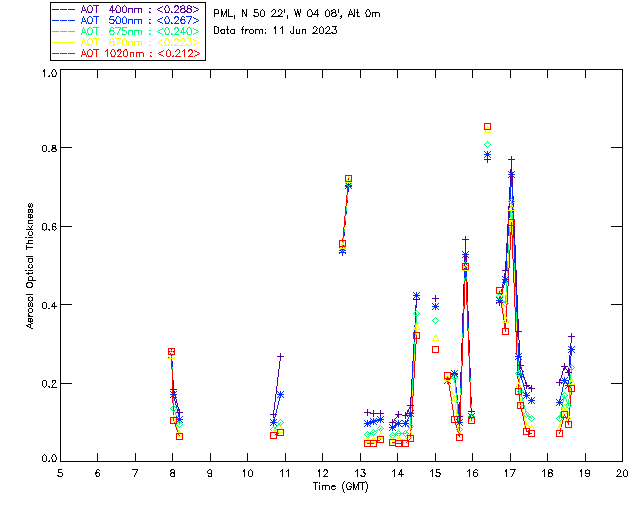The image size is (640, 512).
Task: Click the x-axis label 15
Action: (435, 473)
